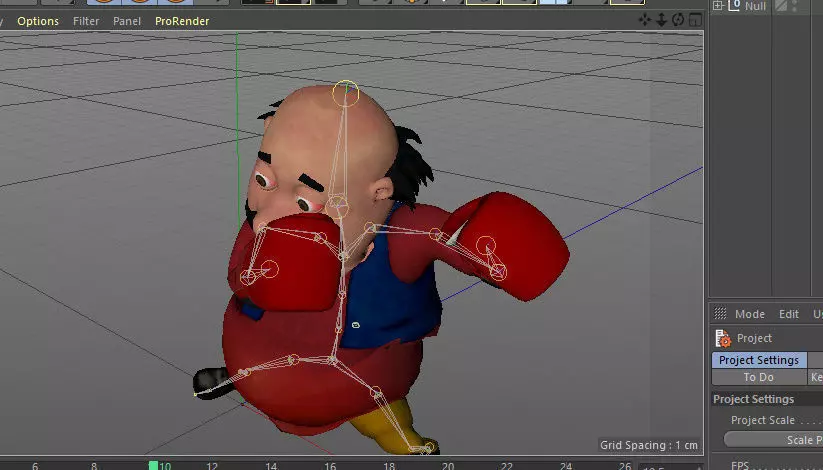Viewport: 823px width, 470px height.
Task: Click the Project settings gear icon
Action: coord(723,338)
